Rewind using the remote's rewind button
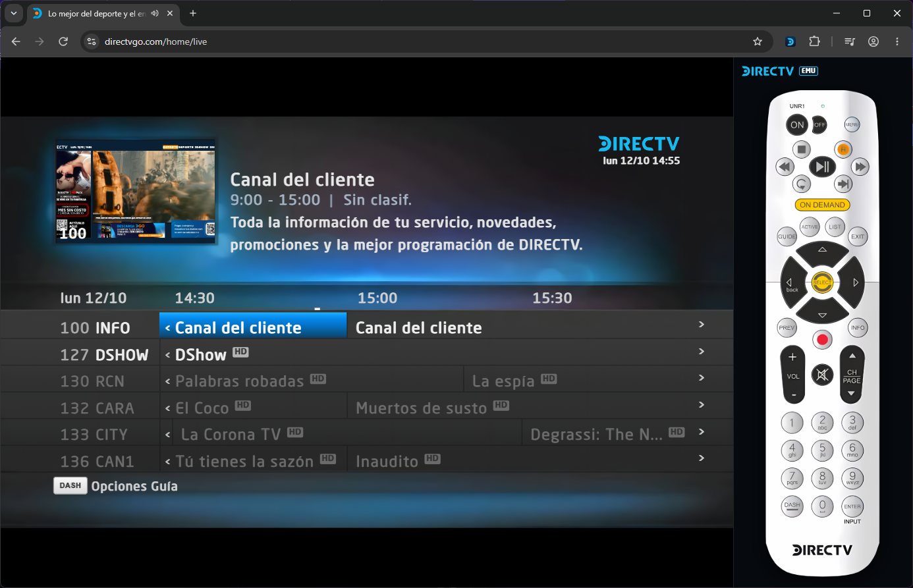This screenshot has width=913, height=588. tap(785, 167)
